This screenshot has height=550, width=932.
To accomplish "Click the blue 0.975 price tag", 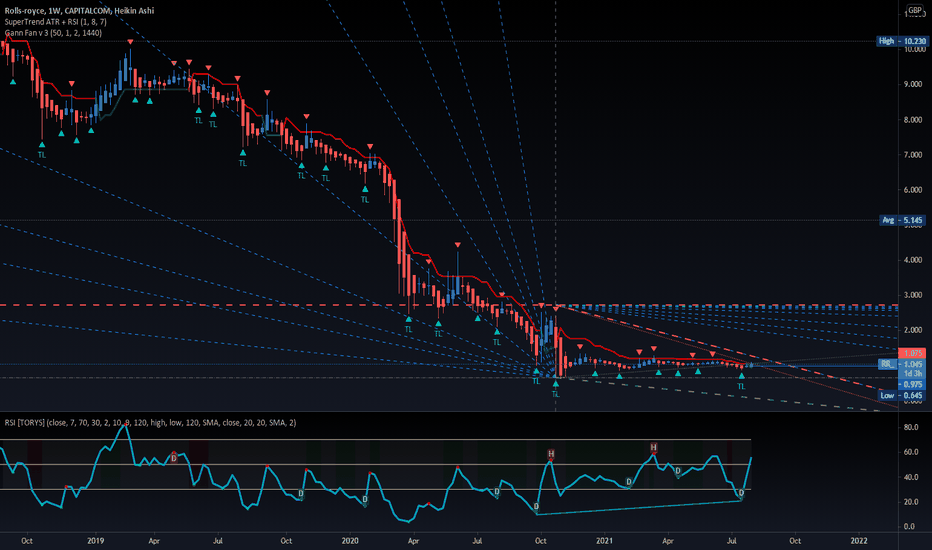I will point(912,385).
